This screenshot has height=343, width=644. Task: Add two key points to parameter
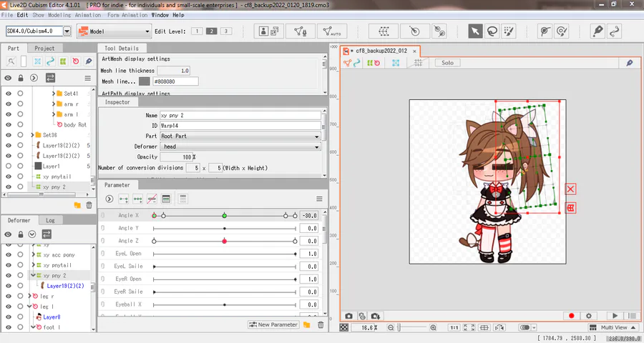(x=123, y=199)
